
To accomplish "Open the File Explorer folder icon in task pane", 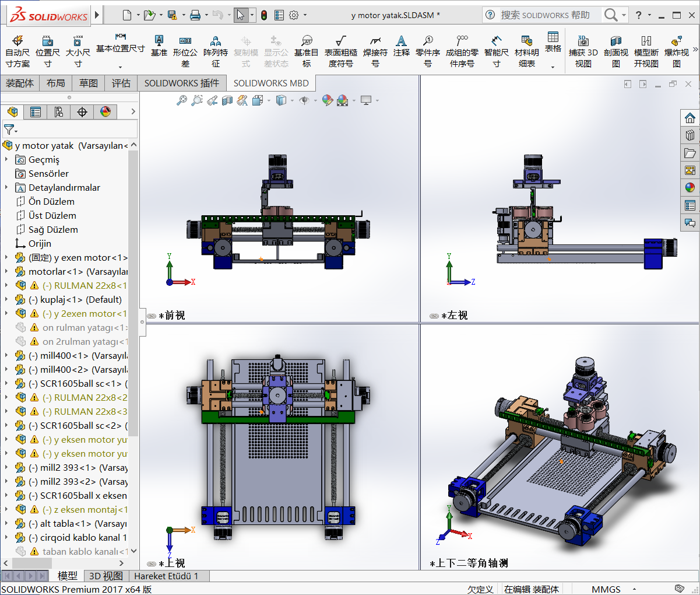I will point(690,153).
